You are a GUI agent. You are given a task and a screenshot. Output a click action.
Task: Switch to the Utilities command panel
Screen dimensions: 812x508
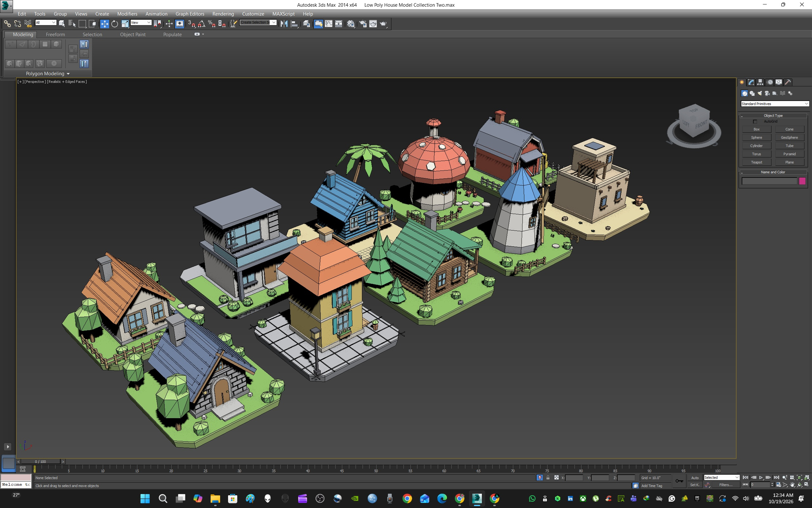(x=788, y=82)
